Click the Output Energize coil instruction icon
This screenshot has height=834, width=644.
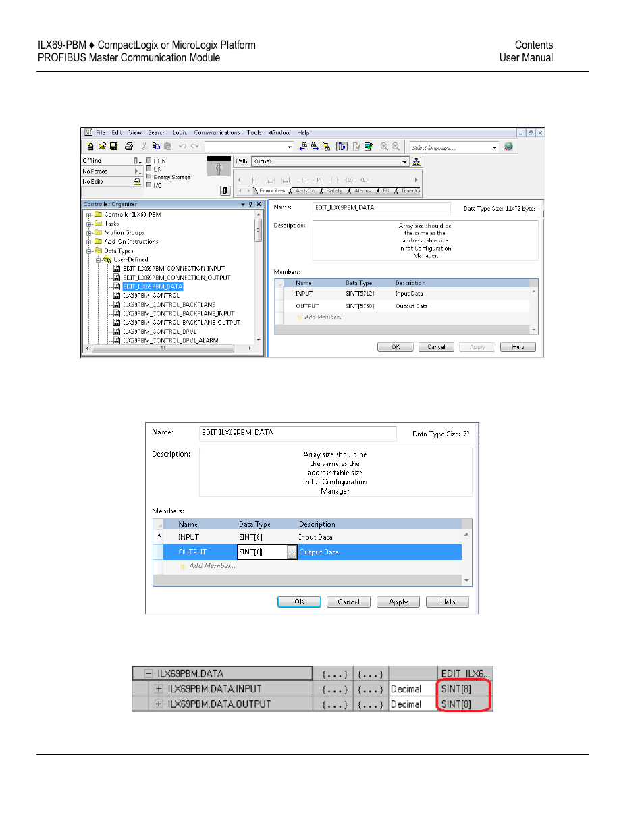(x=333, y=180)
